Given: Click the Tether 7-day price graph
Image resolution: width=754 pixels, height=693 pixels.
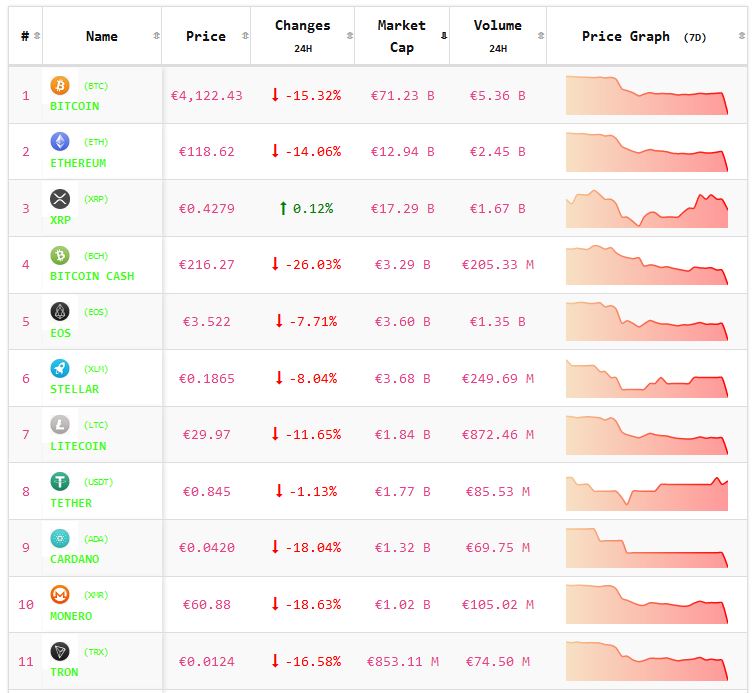Looking at the screenshot, I should click(647, 491).
